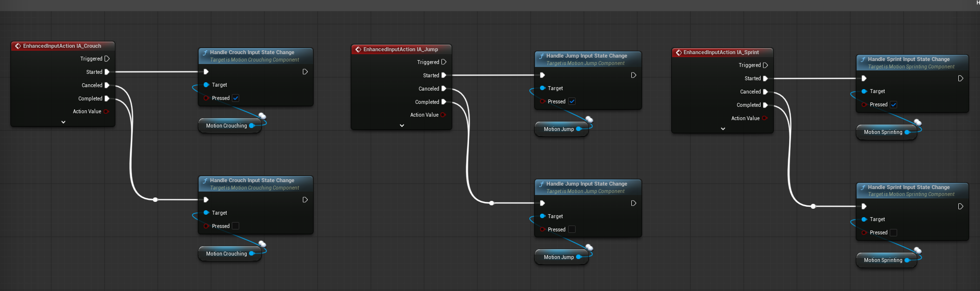This screenshot has width=980, height=291.
Task: Select 'EnhancedInputAction IA_Sprint' node title
Action: click(721, 52)
